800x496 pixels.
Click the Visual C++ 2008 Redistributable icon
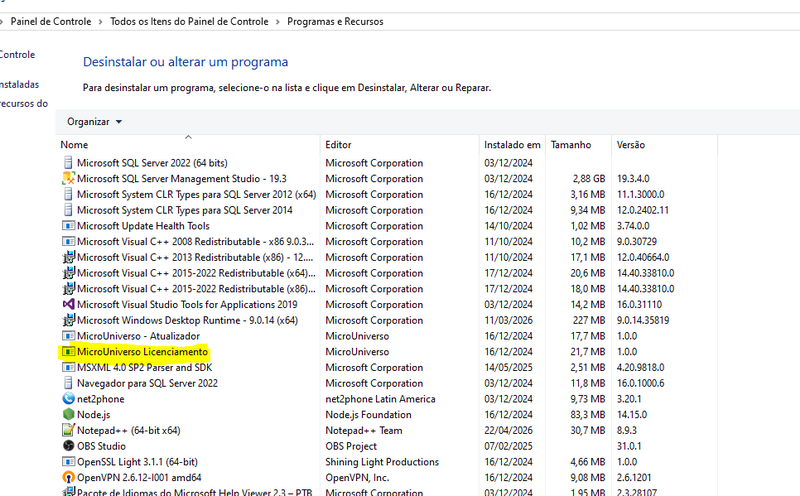point(68,241)
